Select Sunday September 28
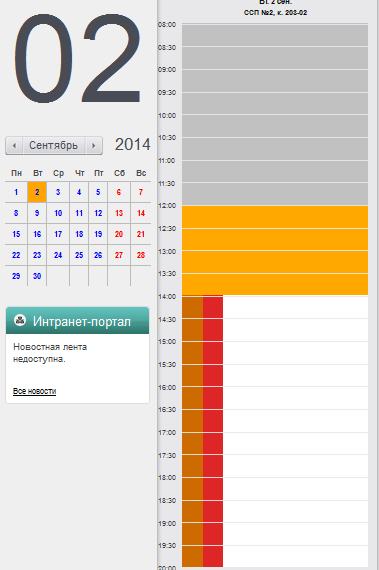 coord(141,255)
